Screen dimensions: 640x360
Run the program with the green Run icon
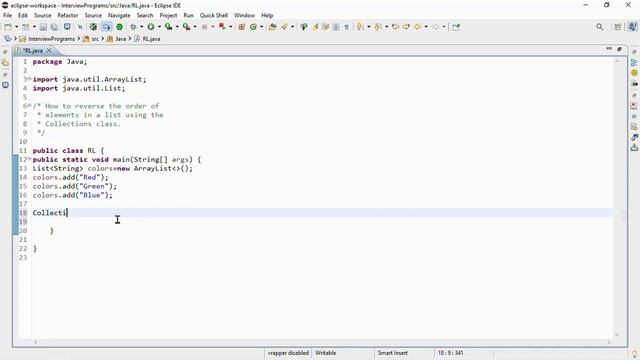151,27
